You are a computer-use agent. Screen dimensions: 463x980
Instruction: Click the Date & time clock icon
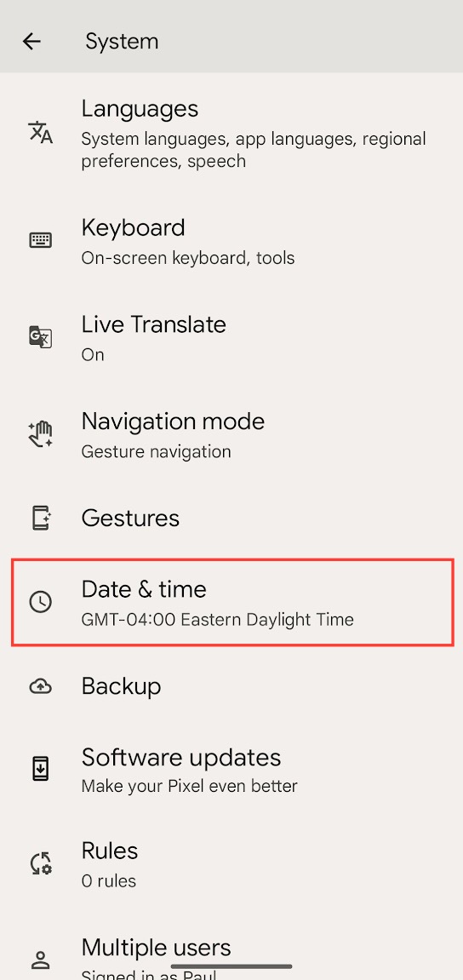41,602
